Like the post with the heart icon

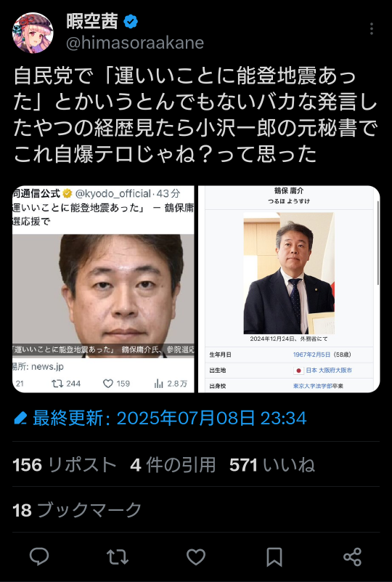196,557
